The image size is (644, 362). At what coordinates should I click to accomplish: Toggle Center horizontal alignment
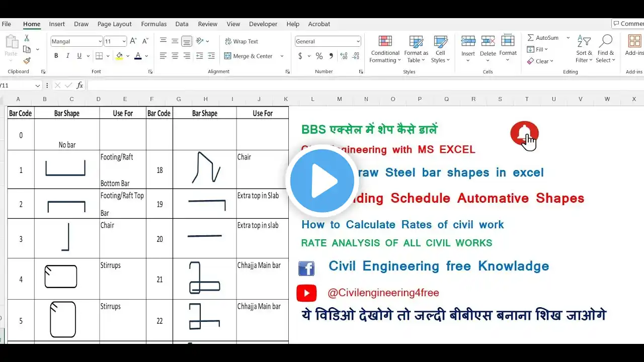[x=175, y=56]
